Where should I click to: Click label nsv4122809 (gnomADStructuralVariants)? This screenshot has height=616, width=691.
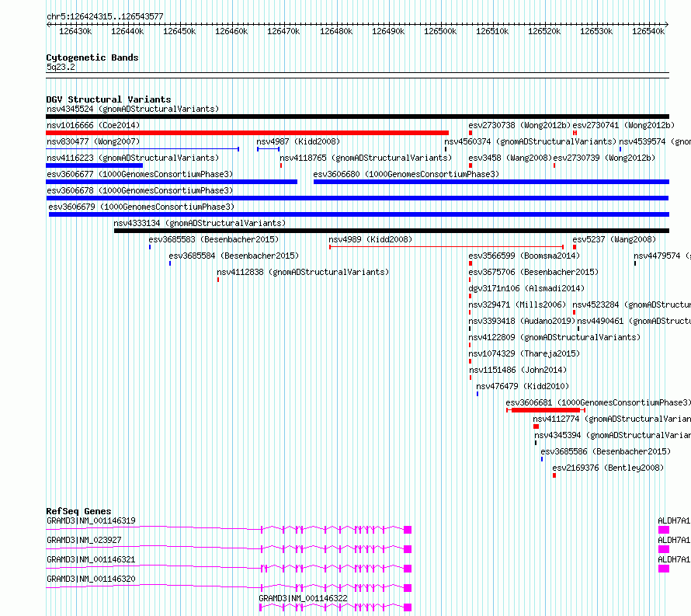tap(554, 337)
